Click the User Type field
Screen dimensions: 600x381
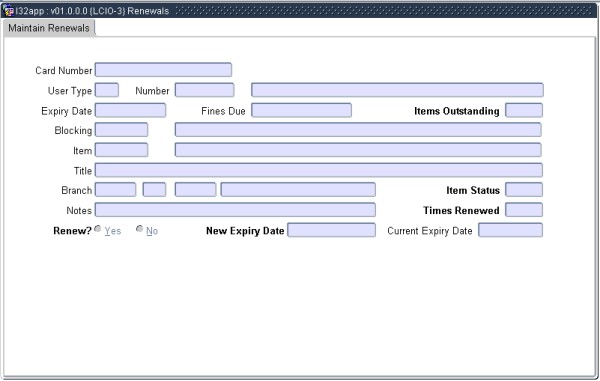[x=107, y=90]
